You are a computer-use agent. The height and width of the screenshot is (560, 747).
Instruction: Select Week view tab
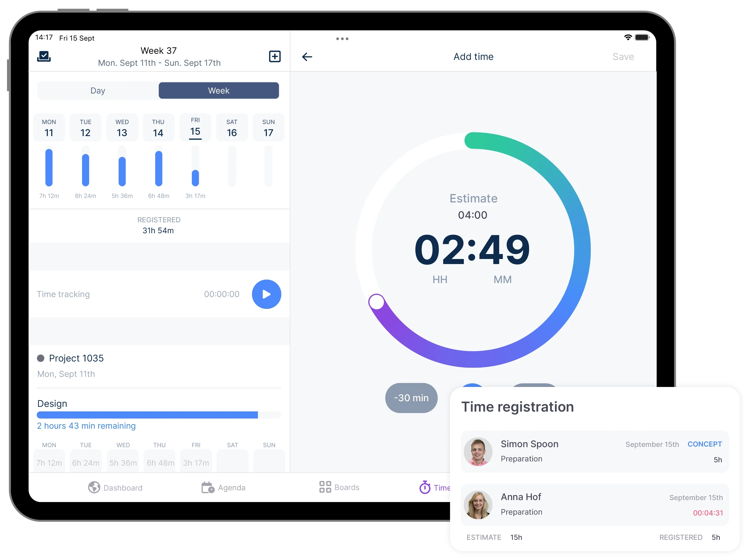pyautogui.click(x=219, y=91)
